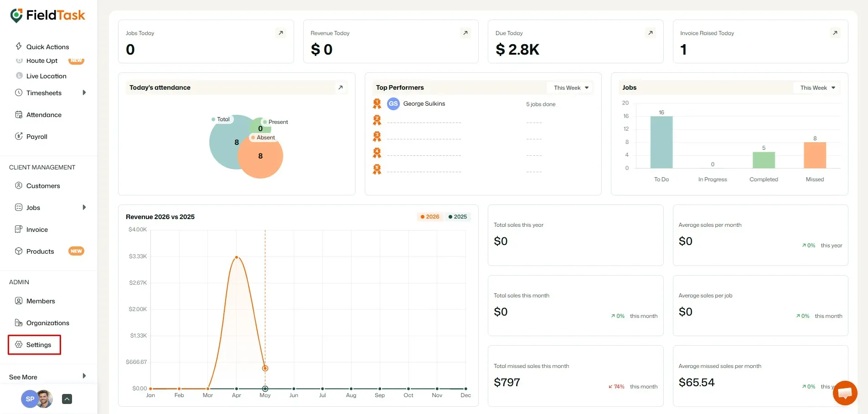The height and width of the screenshot is (414, 868).
Task: Toggle the 2025 legend series
Action: pos(458,217)
